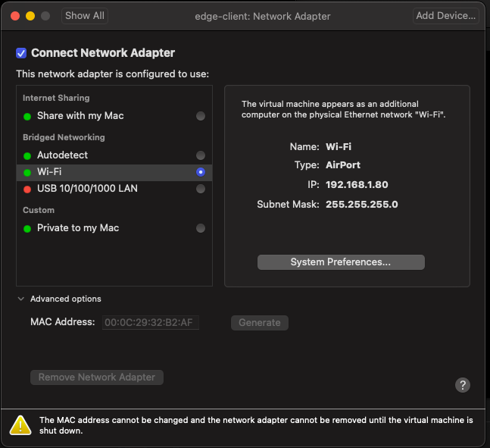Select the Autodetect radio button
The height and width of the screenshot is (448, 490).
200,155
